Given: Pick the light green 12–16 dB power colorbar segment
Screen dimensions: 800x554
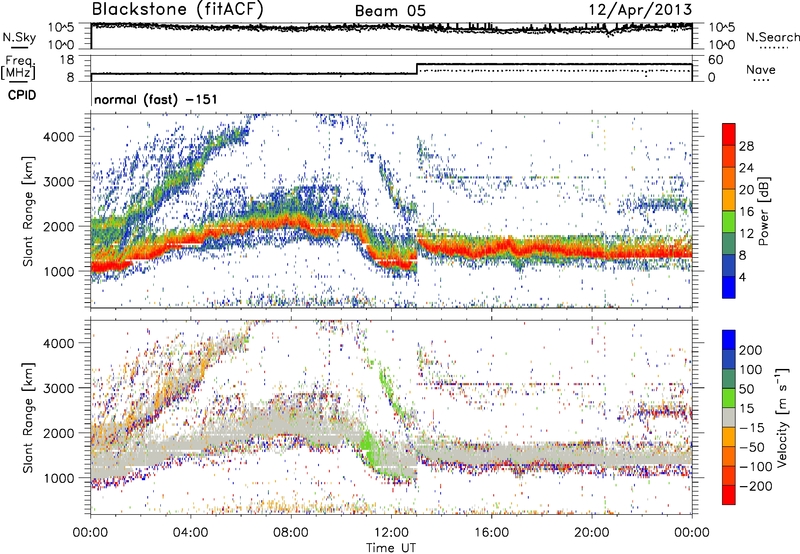Looking at the screenshot, I should pos(729,222).
